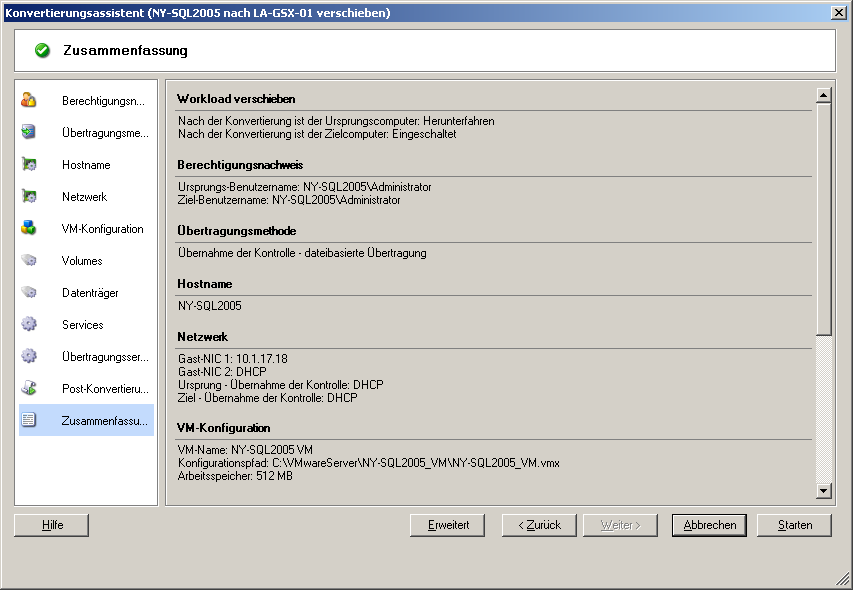Screen dimensions: 853x590
Task: Select the Post-Konvertieru... step
Action: click(x=86, y=389)
